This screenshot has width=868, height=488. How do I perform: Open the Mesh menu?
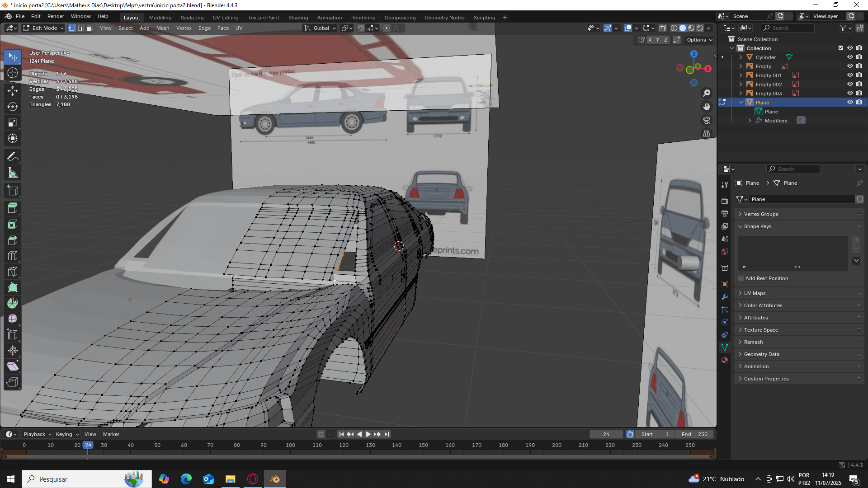163,28
